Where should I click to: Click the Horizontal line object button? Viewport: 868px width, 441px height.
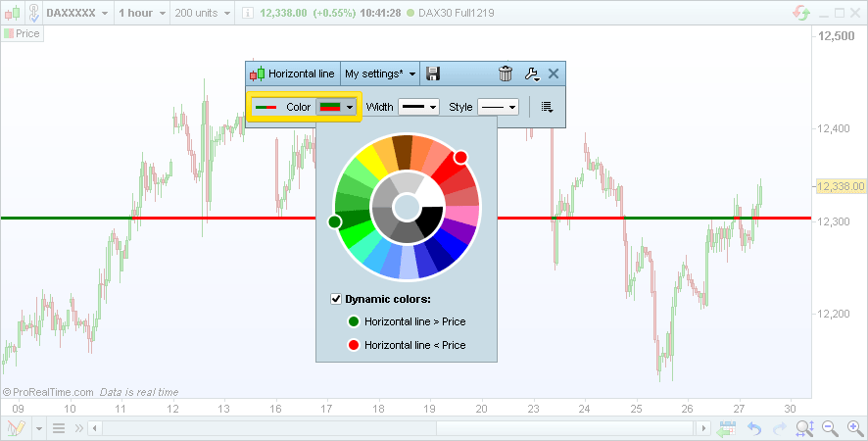[x=293, y=73]
